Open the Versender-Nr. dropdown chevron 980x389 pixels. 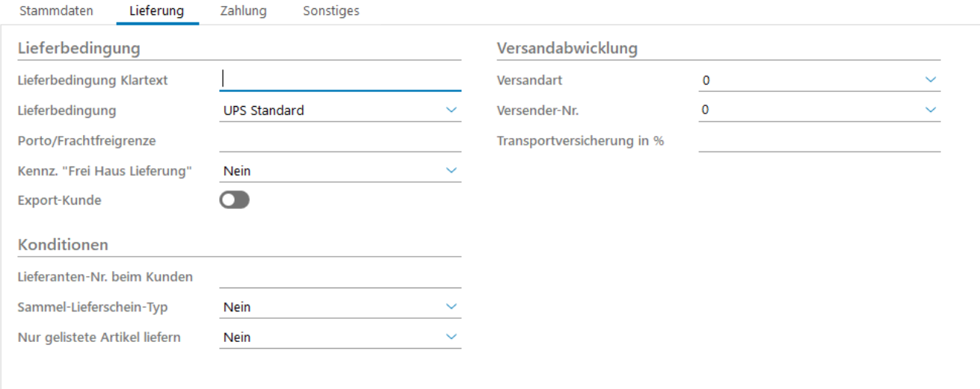pyautogui.click(x=930, y=110)
